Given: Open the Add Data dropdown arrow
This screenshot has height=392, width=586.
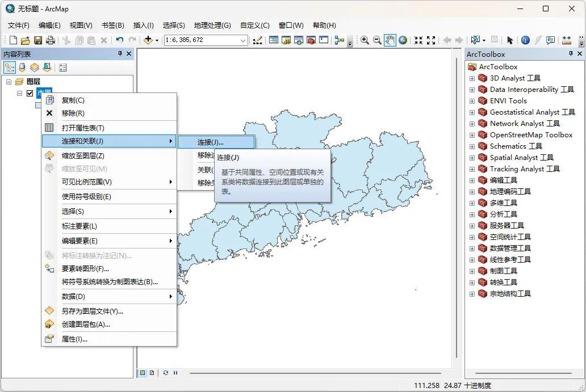Looking at the screenshot, I should 157,40.
